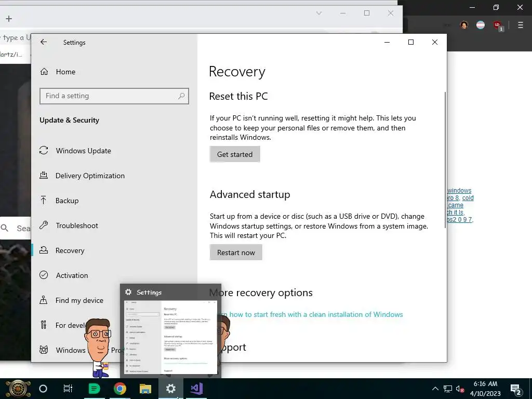Viewport: 532px width, 399px height.
Task: Click the Windows Update sync icon
Action: pyautogui.click(x=44, y=150)
